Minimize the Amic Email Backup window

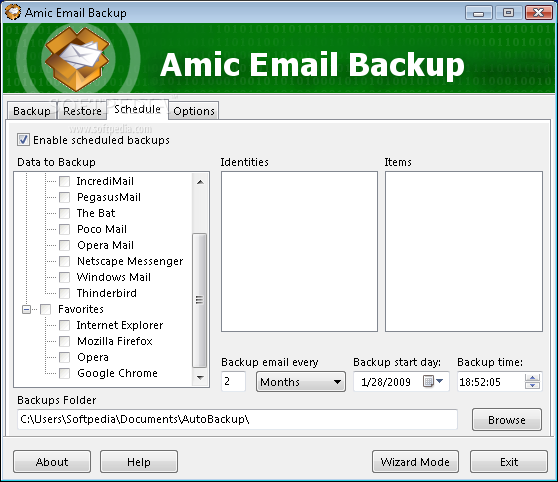479,13
